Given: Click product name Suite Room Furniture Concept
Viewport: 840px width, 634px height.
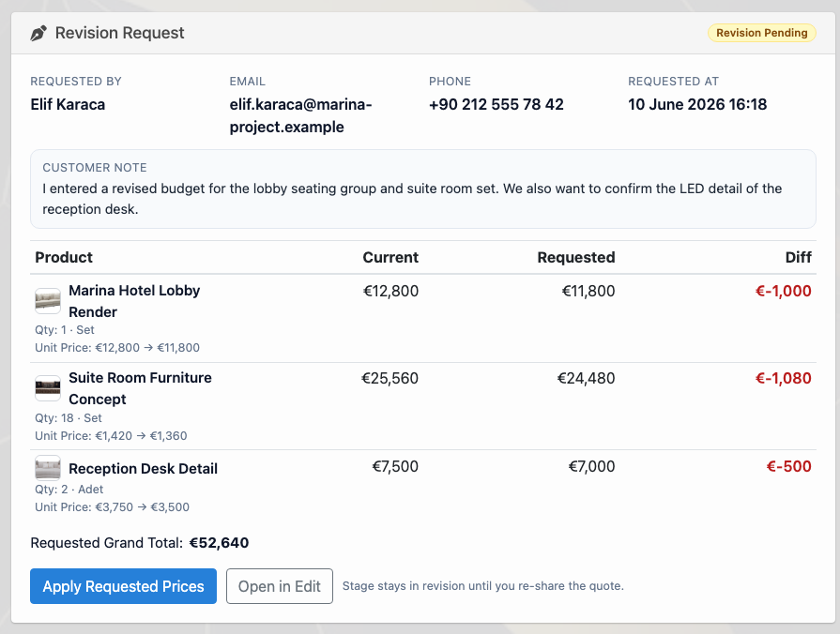Looking at the screenshot, I should pos(140,388).
